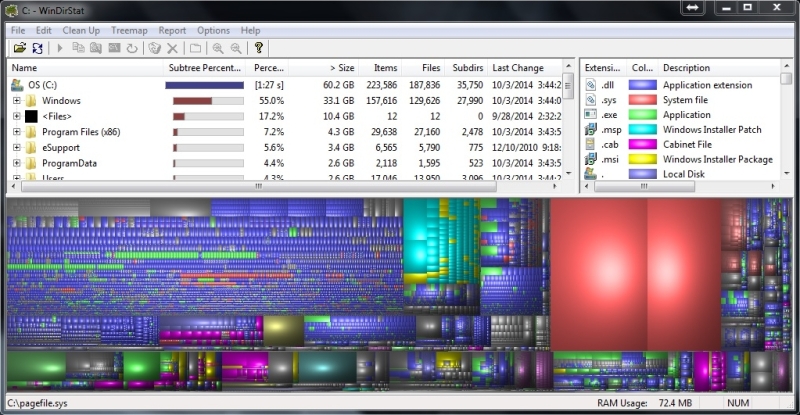
Task: Click the .cab cabinet file icon
Action: tap(590, 144)
